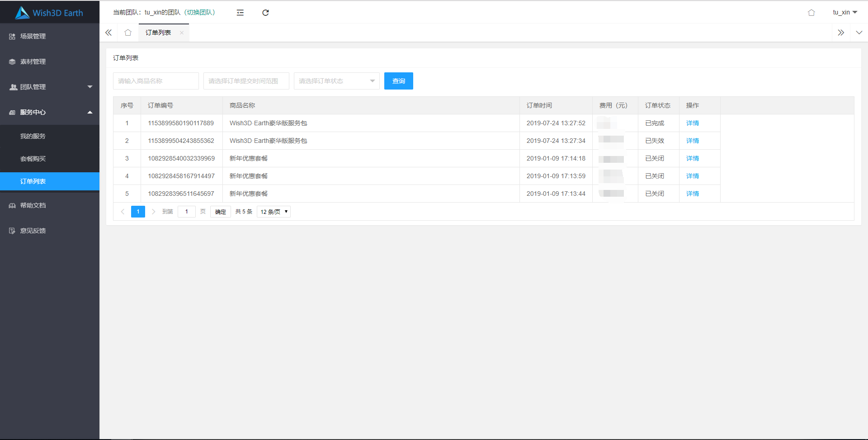Focus the product name search field
This screenshot has width=868, height=440.
click(156, 81)
